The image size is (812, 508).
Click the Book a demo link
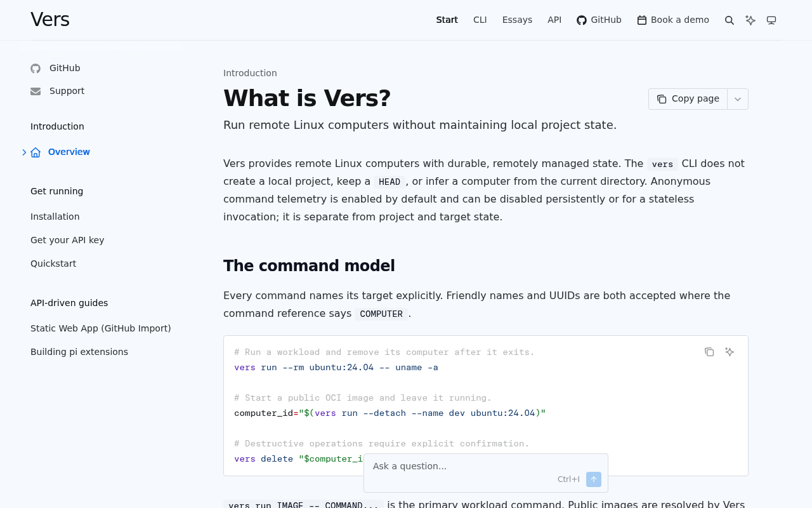(x=673, y=20)
